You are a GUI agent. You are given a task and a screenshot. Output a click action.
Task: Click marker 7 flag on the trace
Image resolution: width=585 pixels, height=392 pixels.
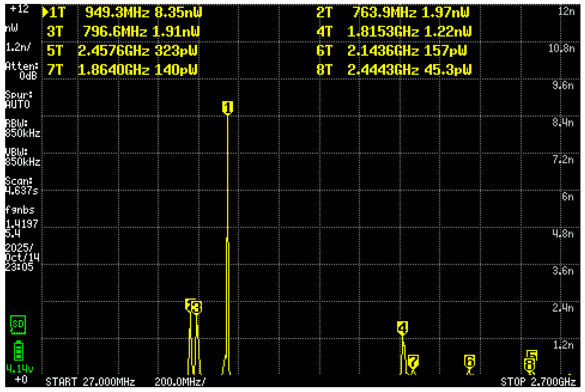(413, 361)
